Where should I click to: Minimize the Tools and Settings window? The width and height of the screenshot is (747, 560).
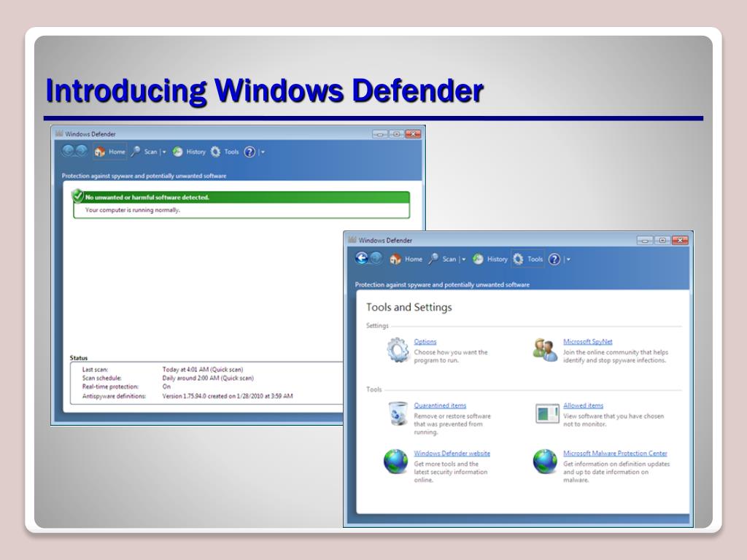645,241
